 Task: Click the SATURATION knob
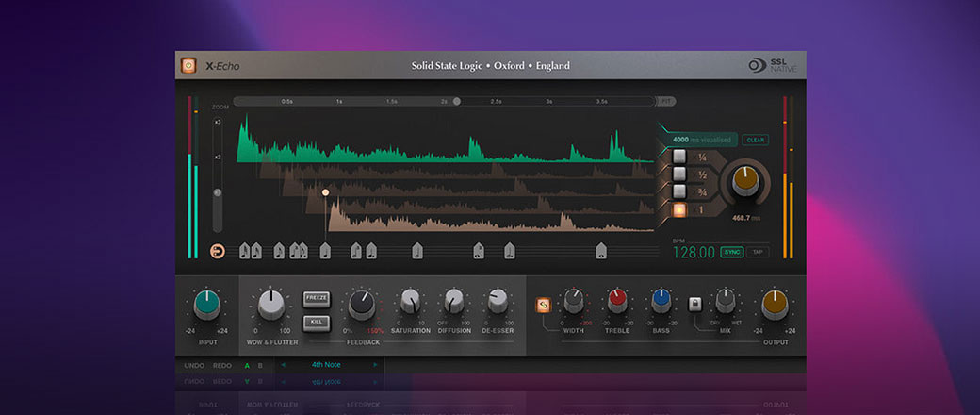click(x=410, y=302)
